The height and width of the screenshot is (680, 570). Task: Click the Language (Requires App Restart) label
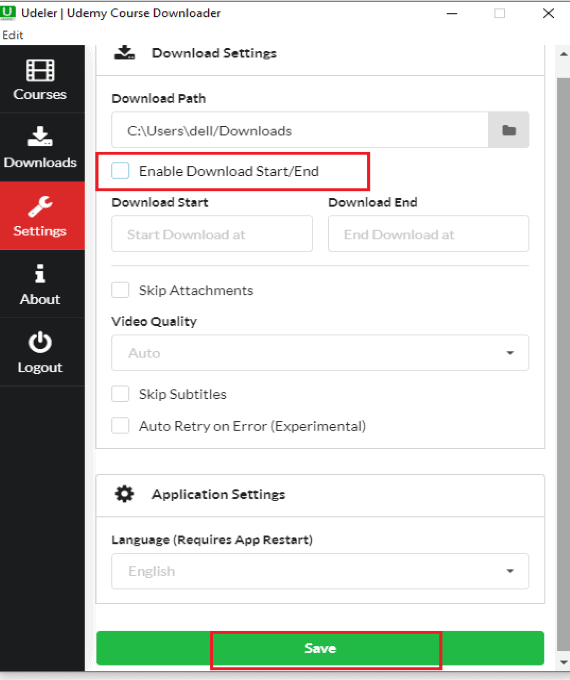(x=212, y=539)
